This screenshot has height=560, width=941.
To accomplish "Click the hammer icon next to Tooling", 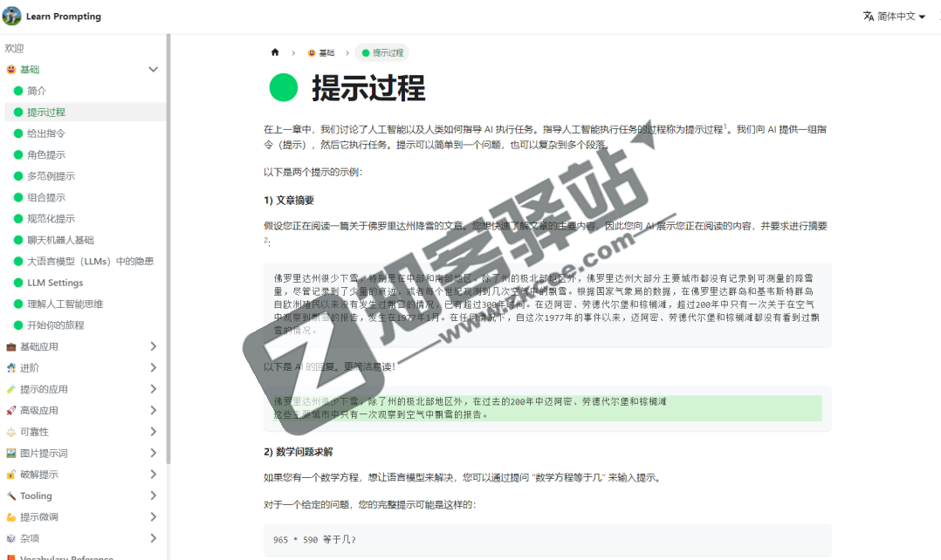I will tap(12, 495).
